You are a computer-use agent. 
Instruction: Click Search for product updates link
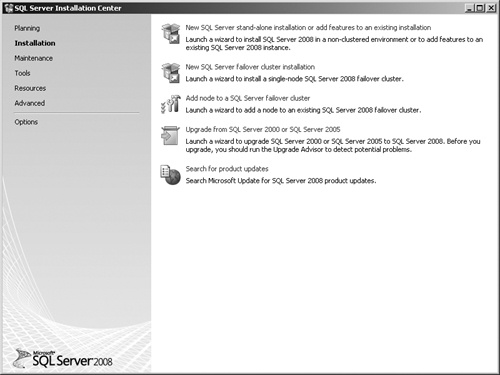(x=227, y=169)
